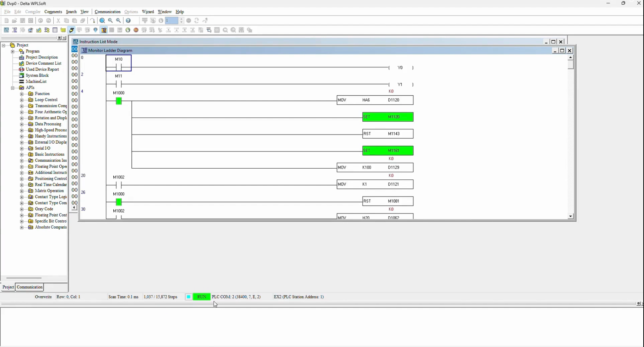Click the ladder diagram scroll down arrow
This screenshot has width=644, height=347.
tap(570, 216)
